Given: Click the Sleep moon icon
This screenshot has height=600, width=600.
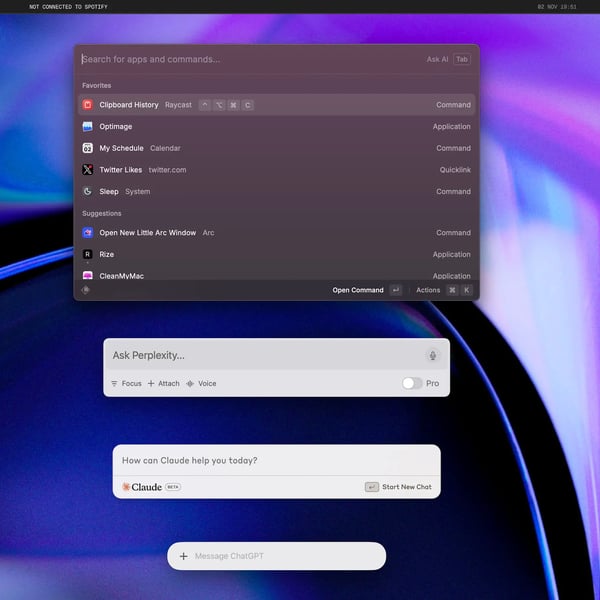Looking at the screenshot, I should tap(88, 191).
